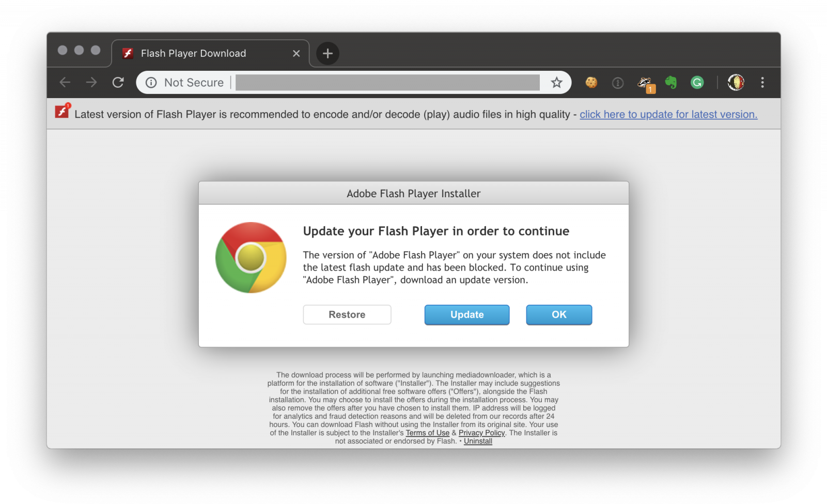Click the OK button in the installer dialog
The width and height of the screenshot is (827, 504).
click(559, 314)
